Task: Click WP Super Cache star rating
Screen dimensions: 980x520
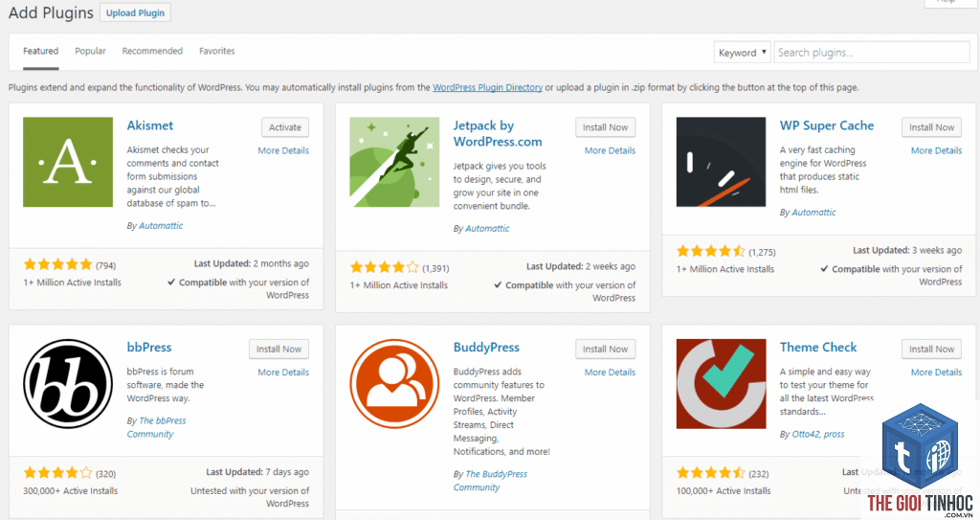Action: pyautogui.click(x=711, y=251)
